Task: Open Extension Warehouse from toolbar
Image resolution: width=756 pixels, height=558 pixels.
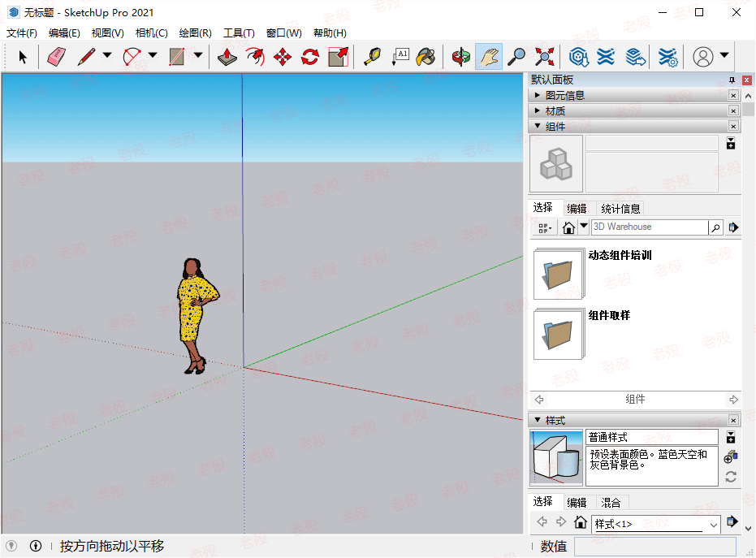Action: (606, 57)
